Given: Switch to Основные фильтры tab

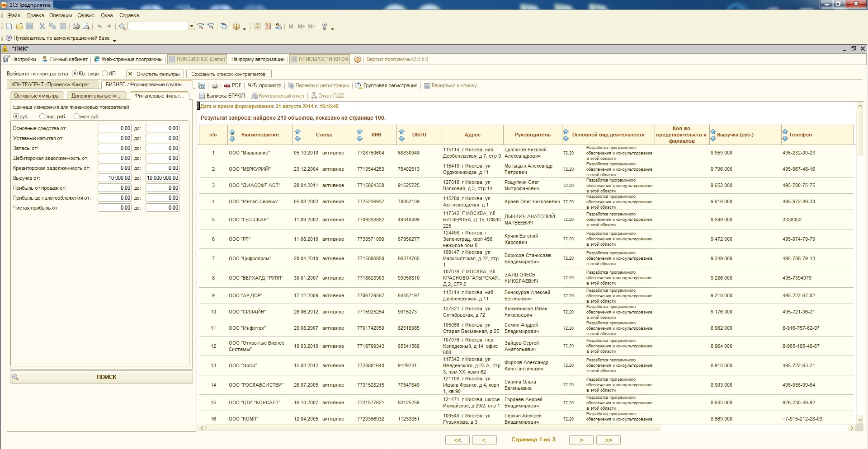Looking at the screenshot, I should pyautogui.click(x=37, y=96).
